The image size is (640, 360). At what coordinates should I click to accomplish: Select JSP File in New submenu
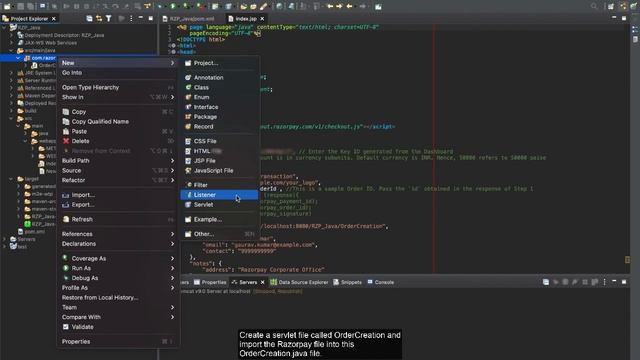(219, 161)
